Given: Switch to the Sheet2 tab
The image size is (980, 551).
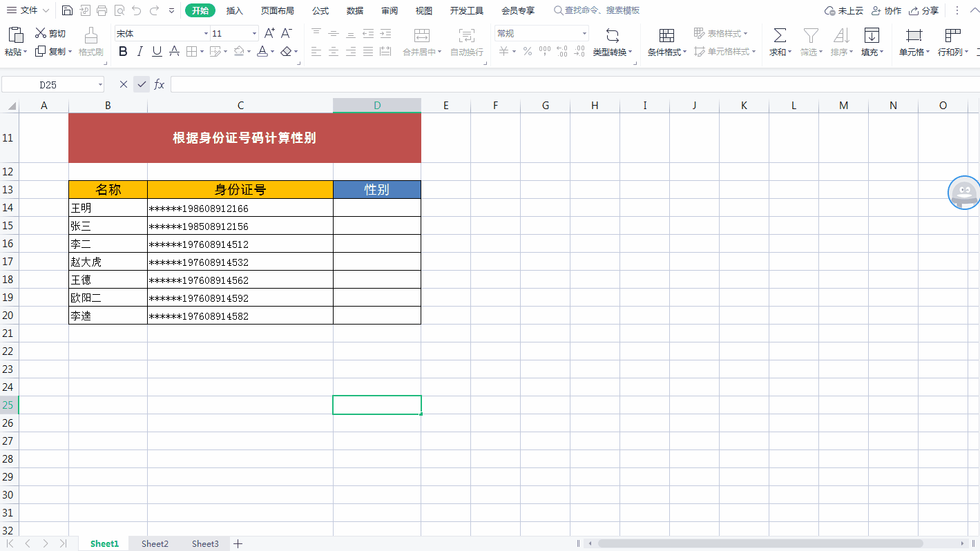Looking at the screenshot, I should click(x=155, y=544).
